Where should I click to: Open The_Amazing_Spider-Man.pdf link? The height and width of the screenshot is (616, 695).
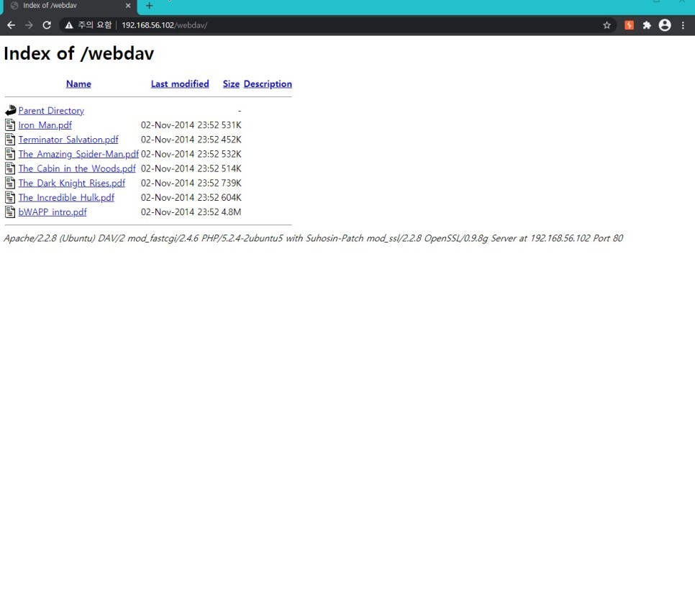tap(78, 154)
